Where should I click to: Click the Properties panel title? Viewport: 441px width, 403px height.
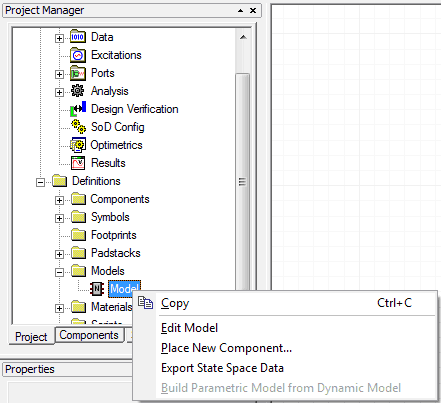(30, 369)
